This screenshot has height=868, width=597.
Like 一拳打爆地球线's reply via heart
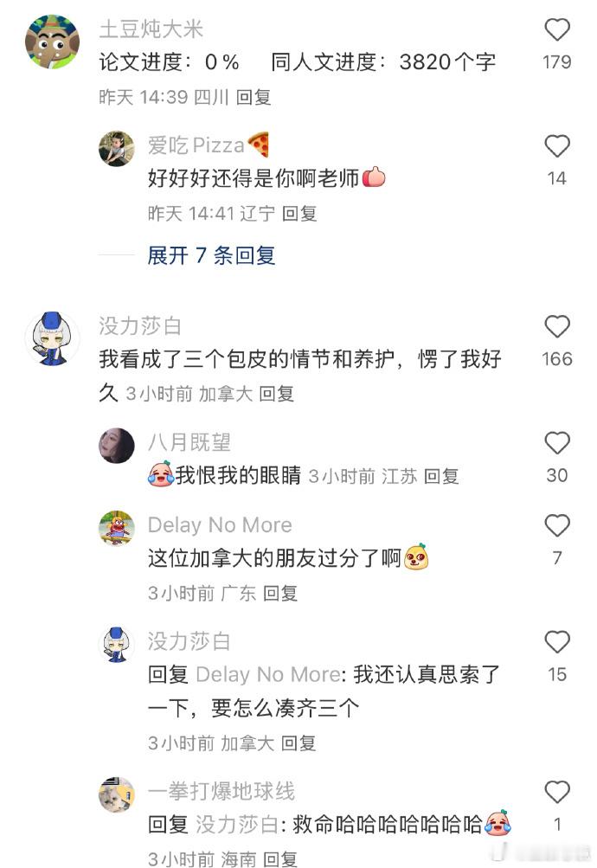pyautogui.click(x=556, y=792)
